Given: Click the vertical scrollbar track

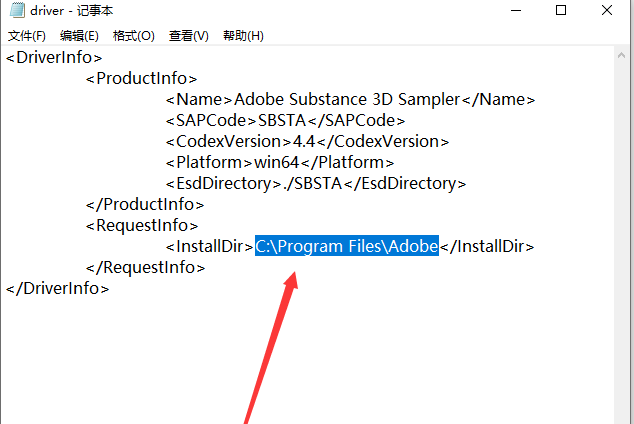Looking at the screenshot, I should [621, 243].
